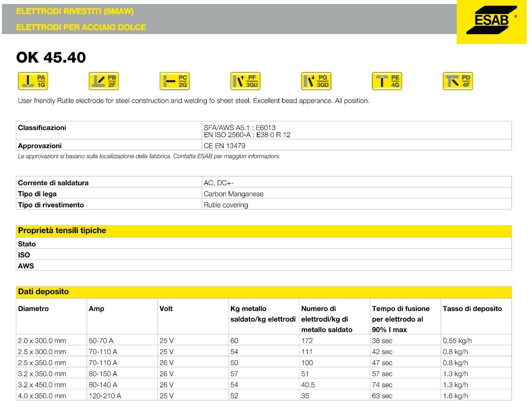532x417 pixels.
Task: Click the header 'ELETTRODI RIVESTITI (SMAW)'
Action: point(75,12)
